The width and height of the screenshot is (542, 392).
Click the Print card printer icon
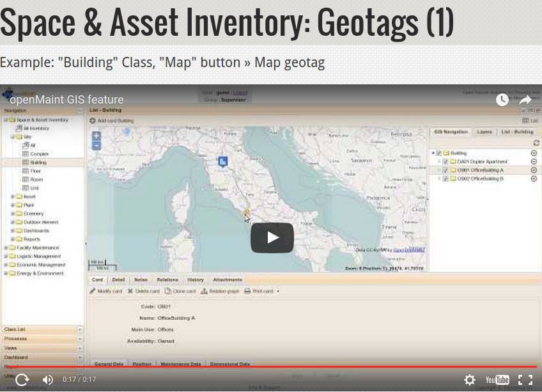point(247,291)
